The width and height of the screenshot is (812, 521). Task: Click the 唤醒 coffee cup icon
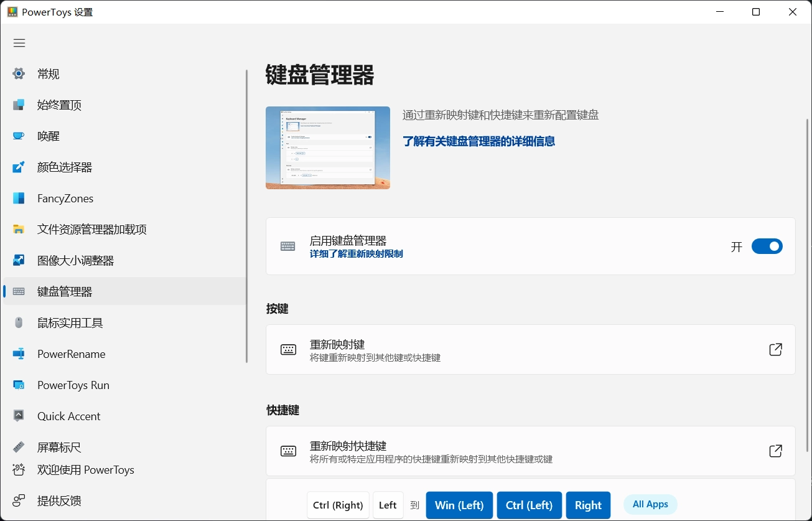pyautogui.click(x=19, y=136)
